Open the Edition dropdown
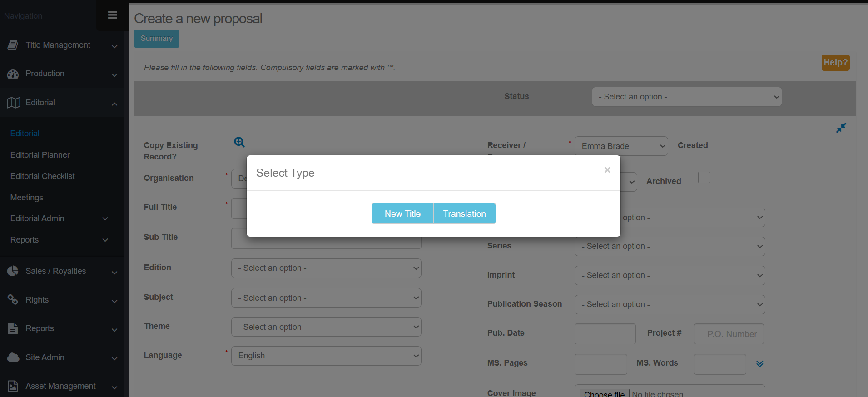This screenshot has width=868, height=397. [326, 268]
